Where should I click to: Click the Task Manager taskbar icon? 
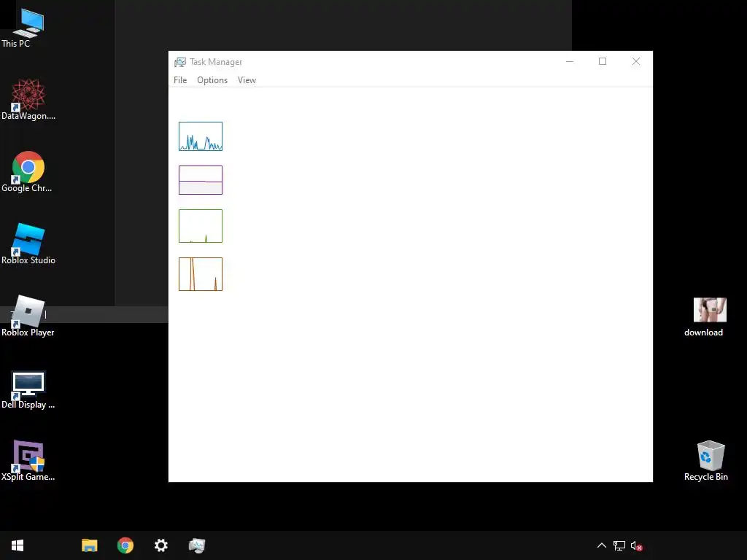click(197, 545)
